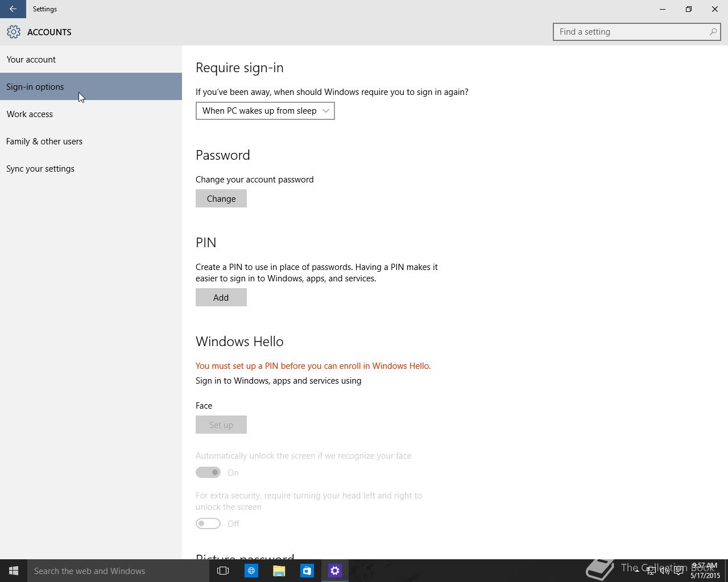Click the taskbar search box

[x=118, y=571]
